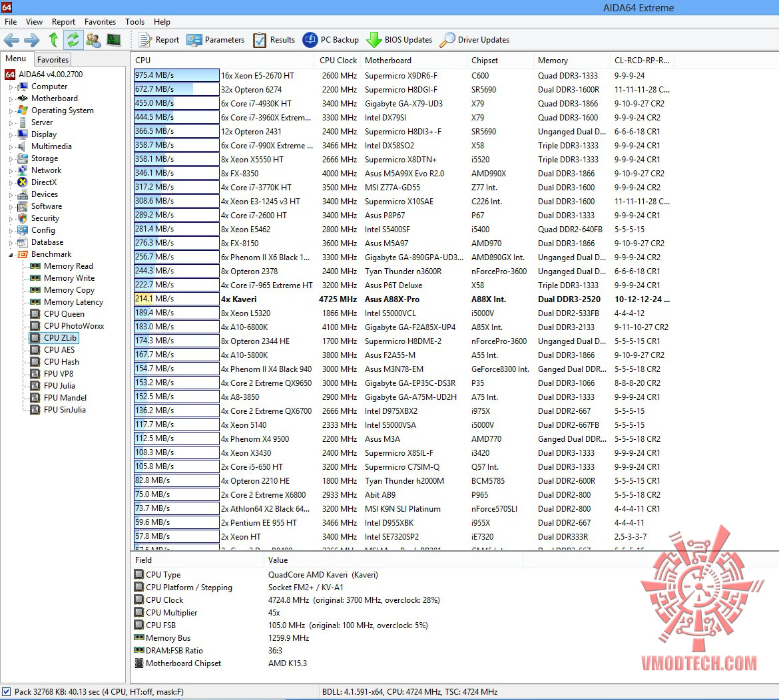Viewport: 779px width, 700px height.
Task: Go up one level with green arrow
Action: [x=54, y=40]
